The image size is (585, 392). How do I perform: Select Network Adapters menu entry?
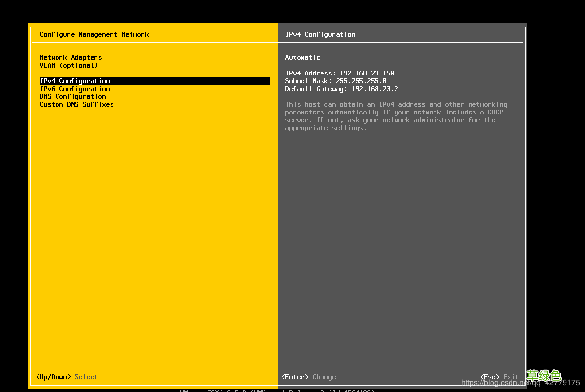pyautogui.click(x=71, y=57)
